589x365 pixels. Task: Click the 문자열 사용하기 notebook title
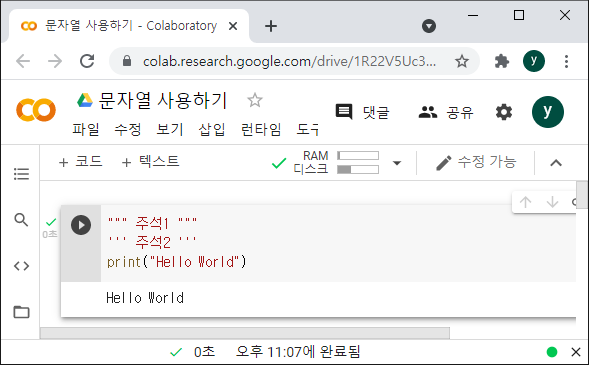click(x=163, y=100)
